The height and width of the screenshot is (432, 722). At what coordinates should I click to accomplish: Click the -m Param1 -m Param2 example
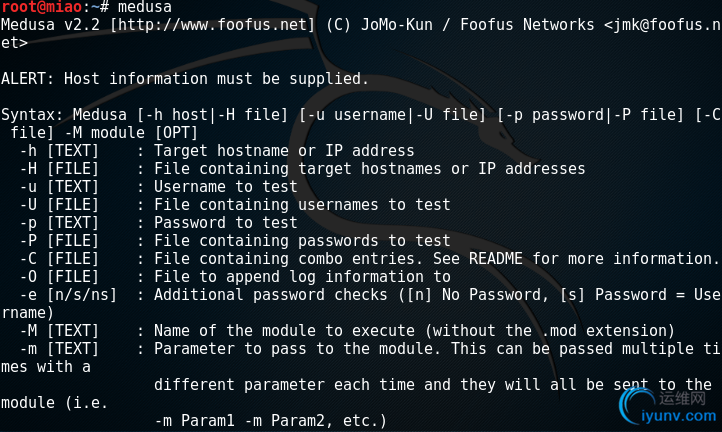pyautogui.click(x=270, y=420)
